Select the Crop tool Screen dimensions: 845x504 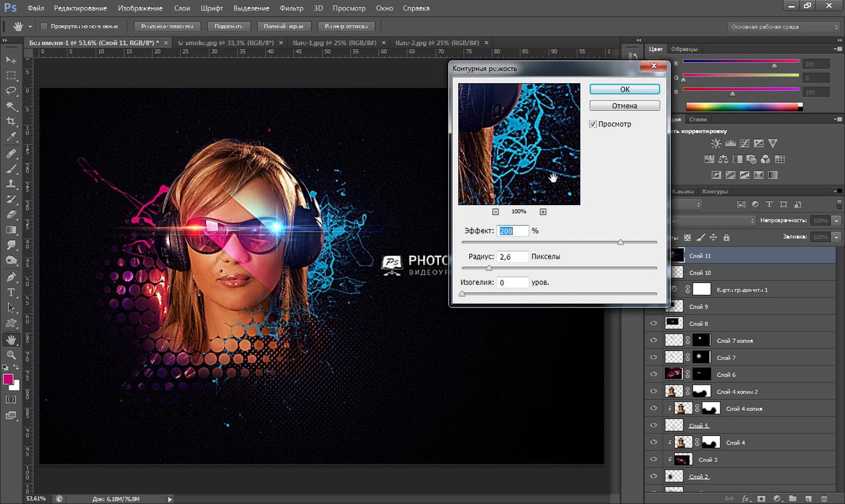coord(11,121)
